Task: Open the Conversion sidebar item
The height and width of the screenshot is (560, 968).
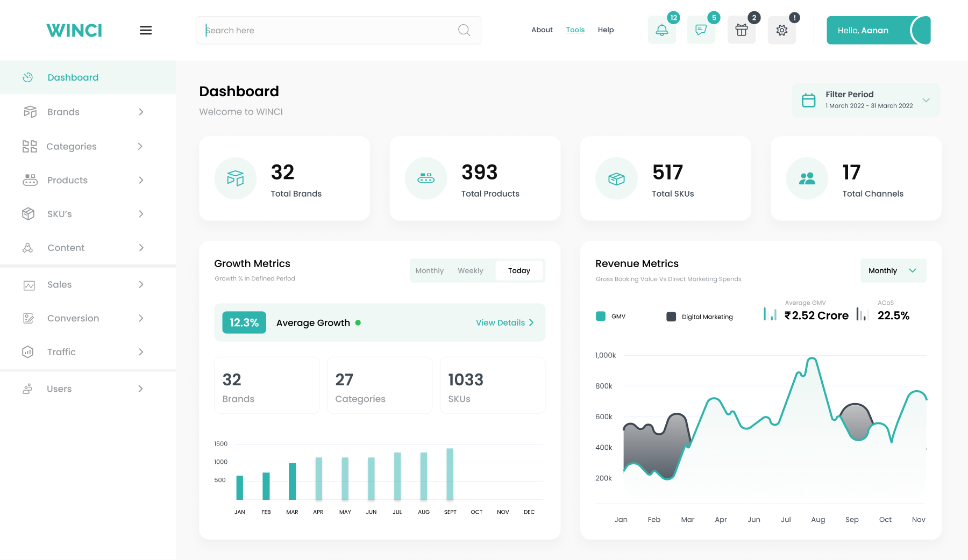Action: tap(88, 318)
